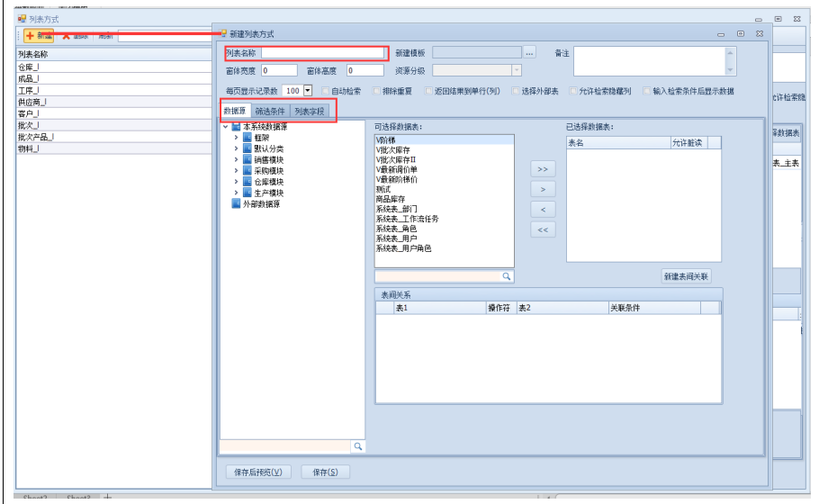Click the 框架 module icon
The width and height of the screenshot is (819, 504).
tap(247, 138)
